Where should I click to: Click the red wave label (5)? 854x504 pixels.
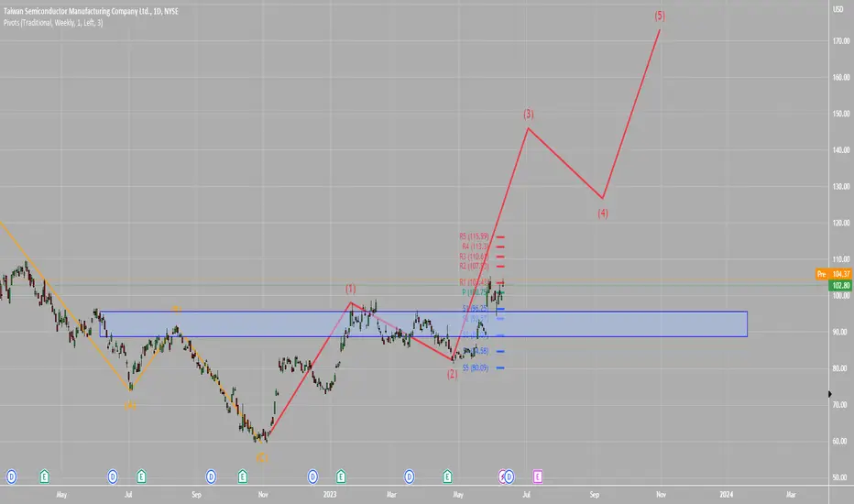(x=660, y=16)
